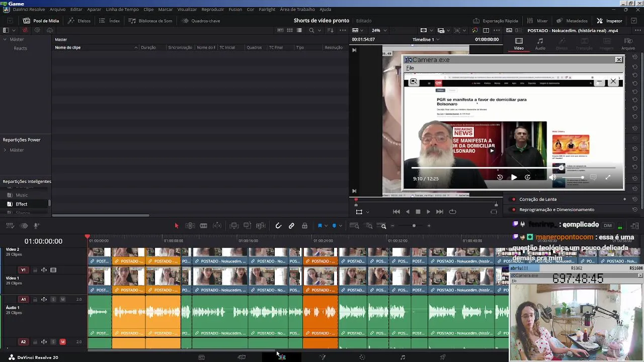This screenshot has width=644, height=362.
Task: Zoom out the timeline with minus
Action: 392,226
